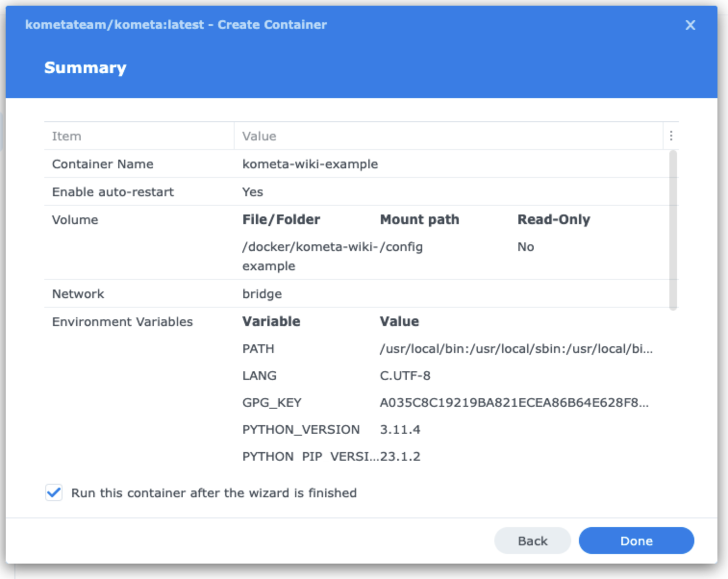Viewport: 728px width, 579px height.
Task: Open the column options three-dot menu
Action: click(671, 136)
